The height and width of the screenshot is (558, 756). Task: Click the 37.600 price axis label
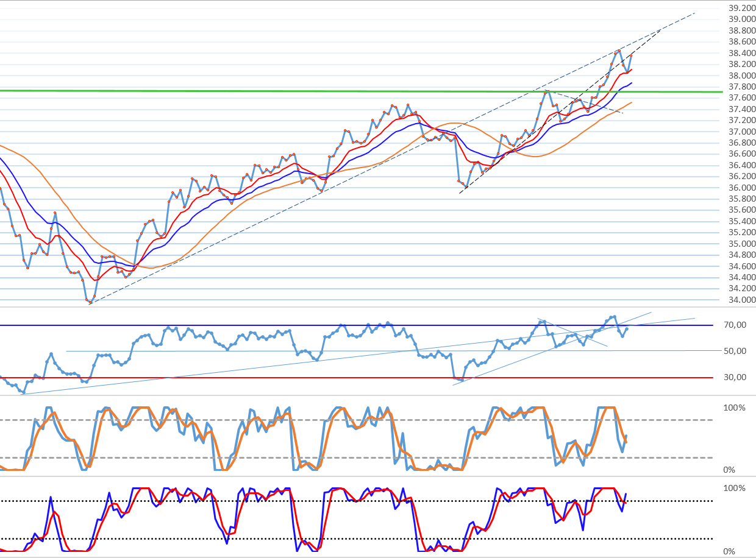(743, 98)
